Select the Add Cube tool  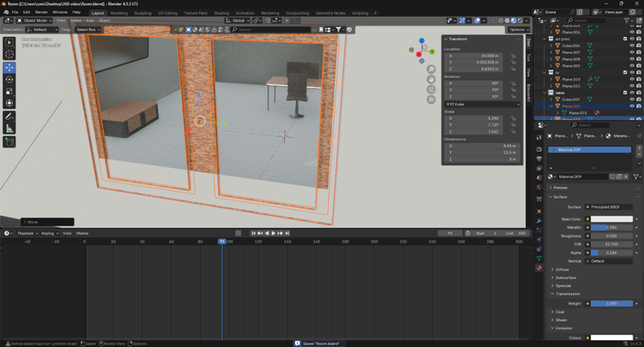click(10, 142)
